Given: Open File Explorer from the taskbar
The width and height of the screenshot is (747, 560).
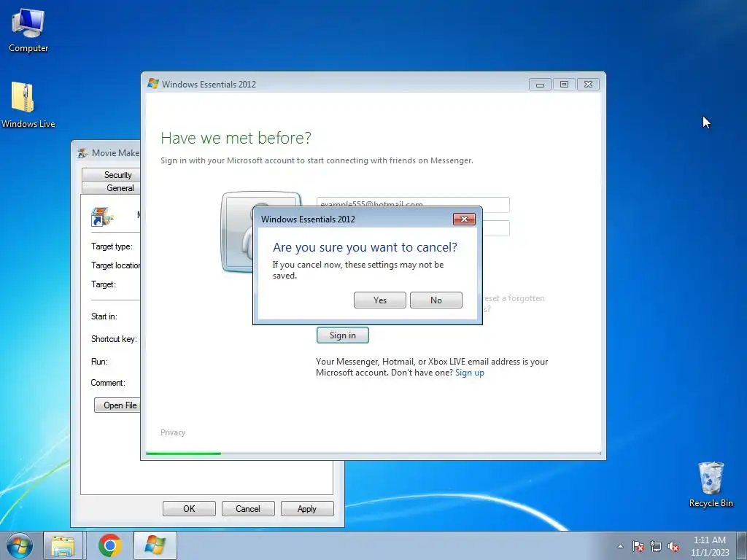Looking at the screenshot, I should tap(63, 545).
